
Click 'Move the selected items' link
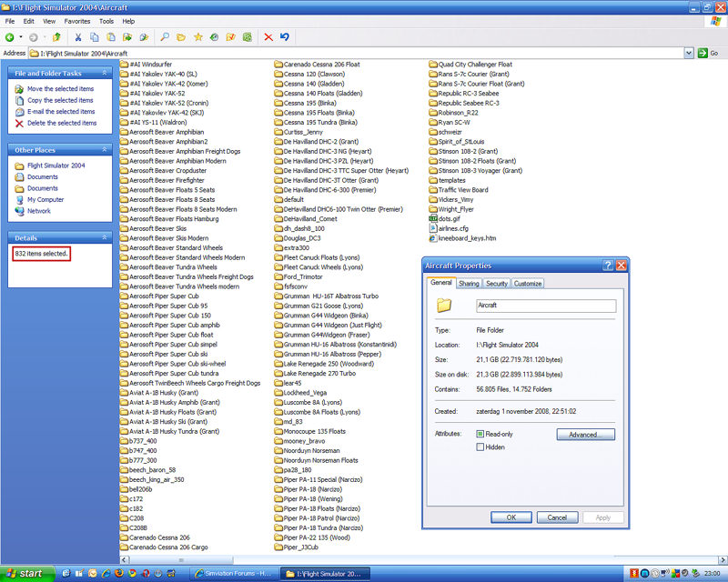(x=60, y=88)
